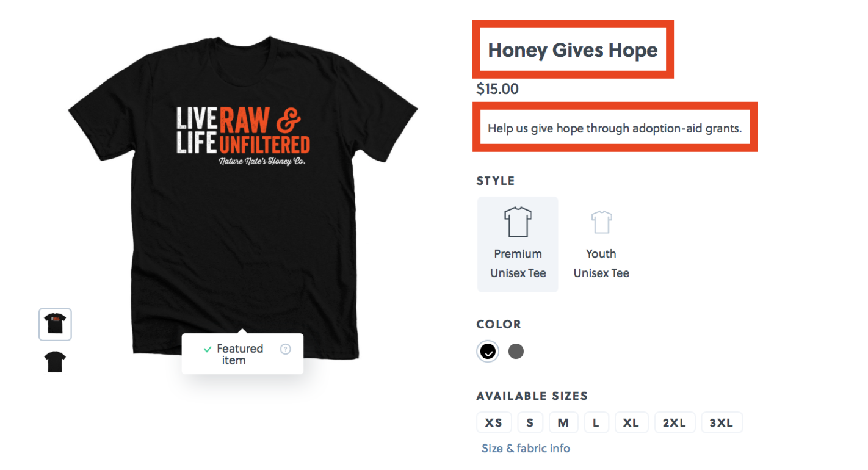
Task: Select the Premium Unisex Tee style
Action: [x=518, y=244]
